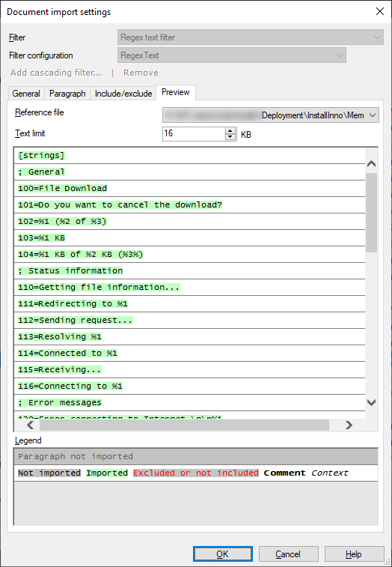The width and height of the screenshot is (392, 567).
Task: Expand the Filter dropdown
Action: coord(251,37)
